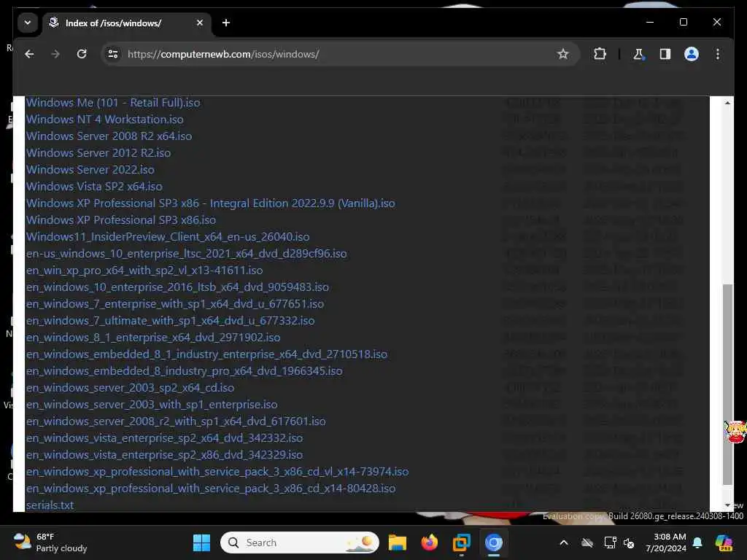Open Chrome Labs flask icon
747x560 pixels.
tap(638, 54)
